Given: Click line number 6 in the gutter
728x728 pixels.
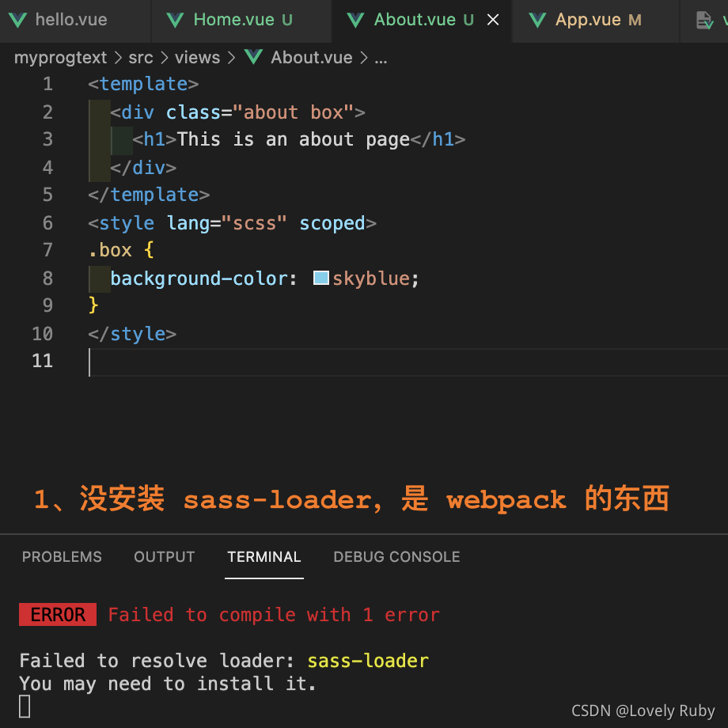Looking at the screenshot, I should 47,223.
